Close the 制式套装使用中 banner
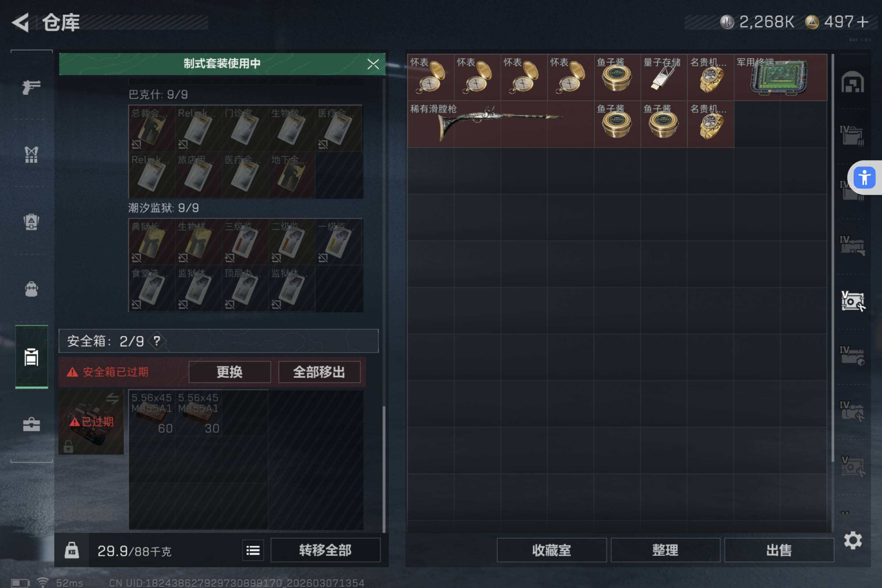Image resolution: width=882 pixels, height=588 pixels. [x=373, y=64]
